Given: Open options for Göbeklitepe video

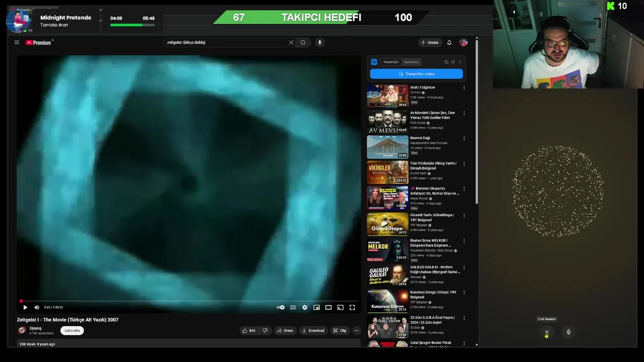Looking at the screenshot, I should click(x=464, y=216).
